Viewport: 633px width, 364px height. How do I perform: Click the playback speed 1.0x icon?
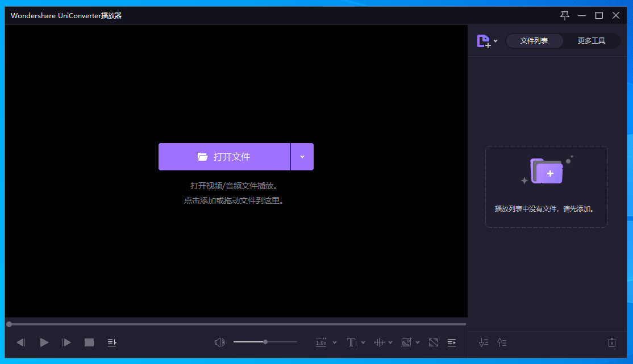coord(321,342)
